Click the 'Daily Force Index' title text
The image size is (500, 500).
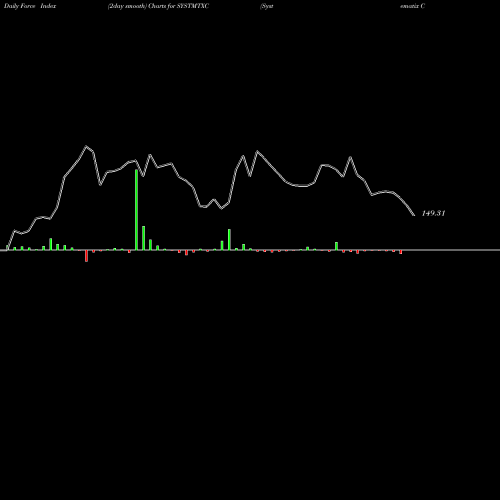(x=30, y=6)
